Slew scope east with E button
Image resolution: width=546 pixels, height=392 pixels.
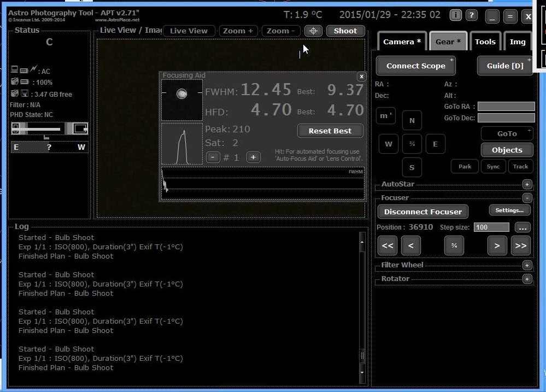click(x=435, y=144)
